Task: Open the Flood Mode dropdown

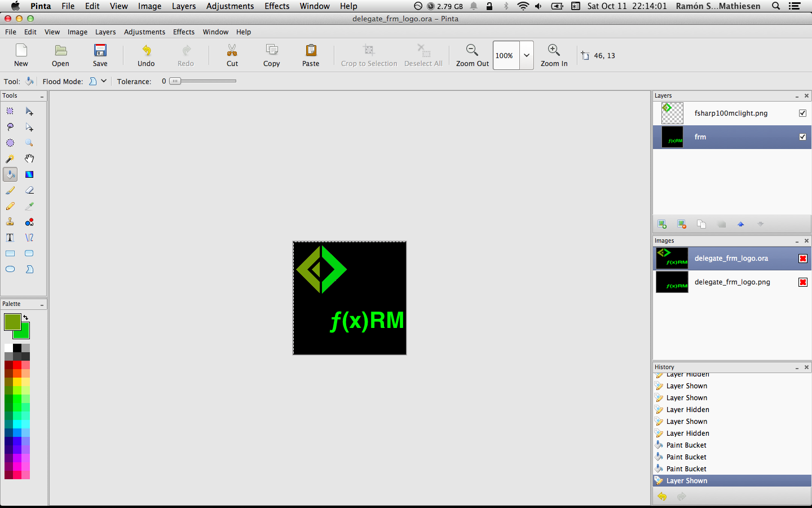Action: [x=98, y=81]
